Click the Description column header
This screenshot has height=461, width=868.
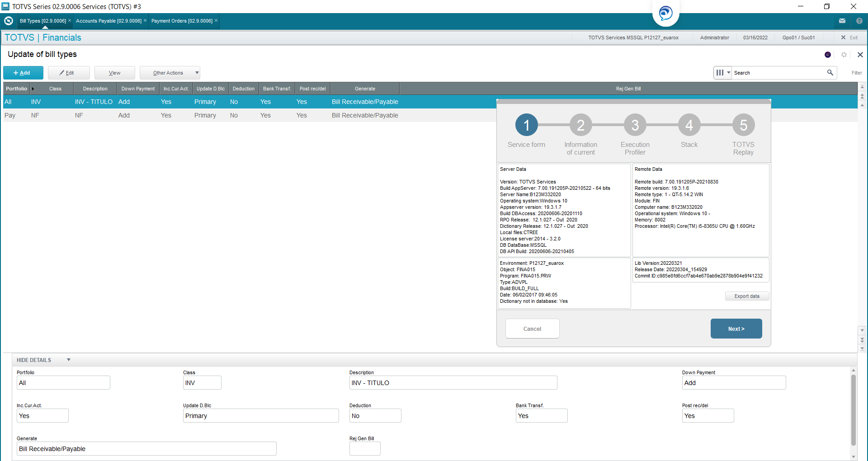point(95,89)
